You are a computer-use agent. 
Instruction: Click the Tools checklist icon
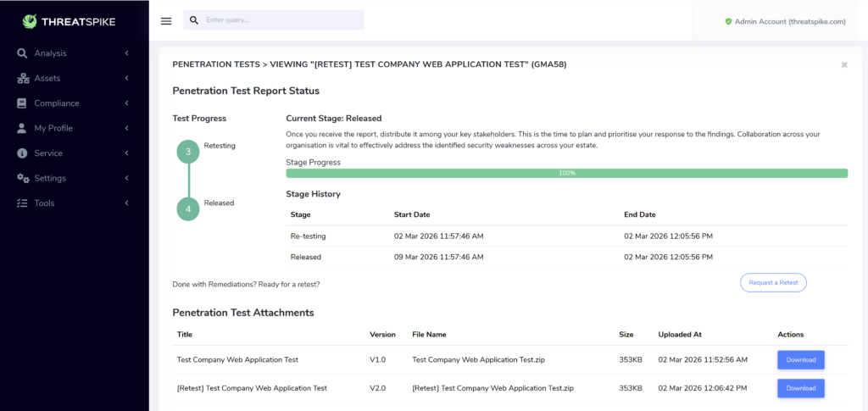tap(22, 203)
